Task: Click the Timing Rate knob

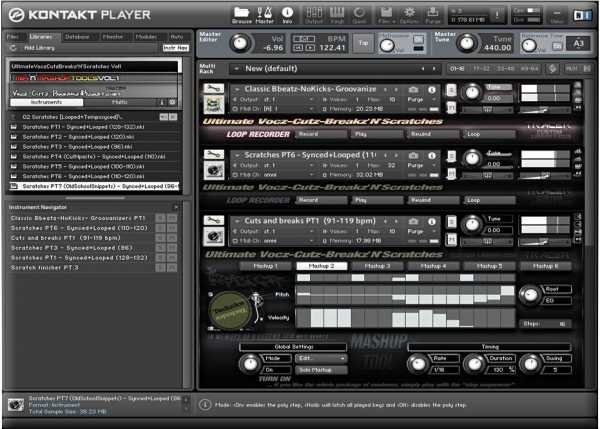Action: (x=418, y=364)
